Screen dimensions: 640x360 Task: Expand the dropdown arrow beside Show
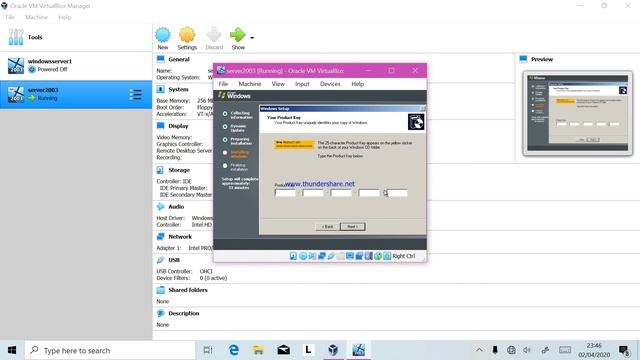[252, 38]
